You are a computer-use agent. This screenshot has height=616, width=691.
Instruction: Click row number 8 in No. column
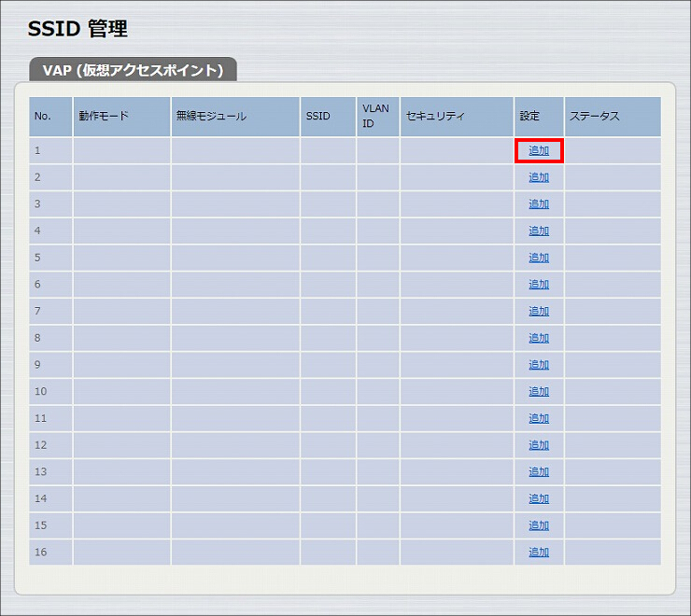coord(37,338)
